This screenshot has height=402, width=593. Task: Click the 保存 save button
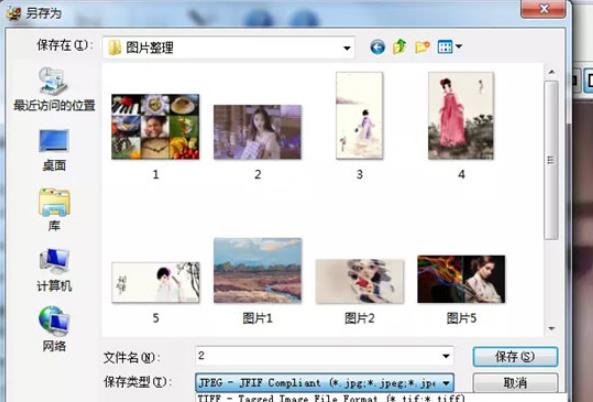click(x=515, y=357)
